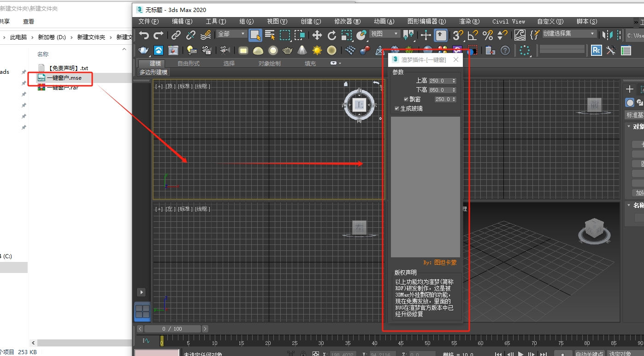Click the By: 图坦卡蒙 link

pos(440,262)
